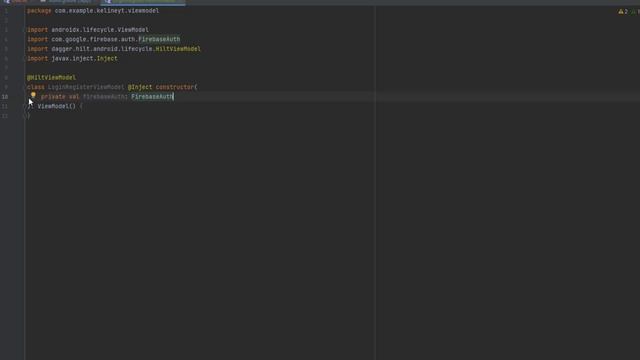Click the @HiltViewModel annotation above the class
Image resolution: width=640 pixels, height=360 pixels.
pyautogui.click(x=51, y=78)
